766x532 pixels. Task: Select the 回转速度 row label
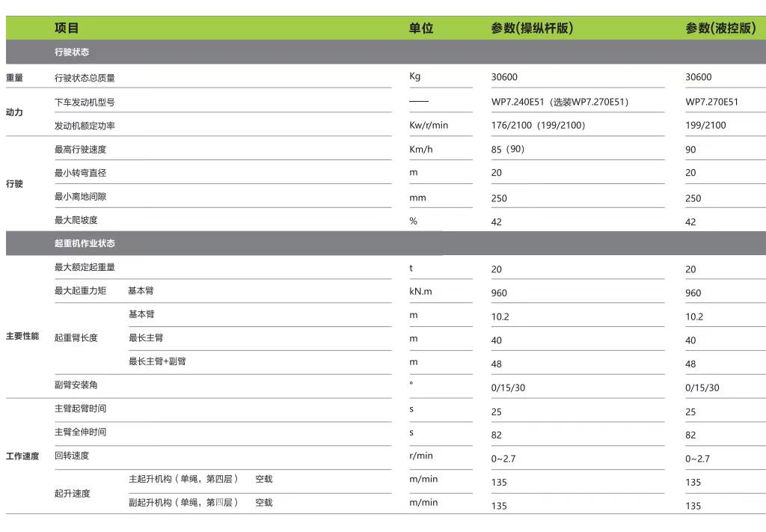click(x=72, y=455)
